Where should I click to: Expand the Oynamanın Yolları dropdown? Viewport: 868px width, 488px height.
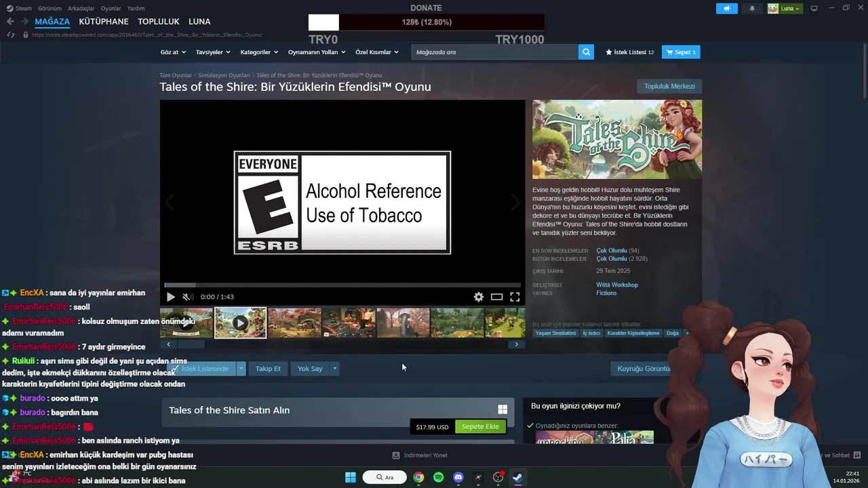click(317, 52)
